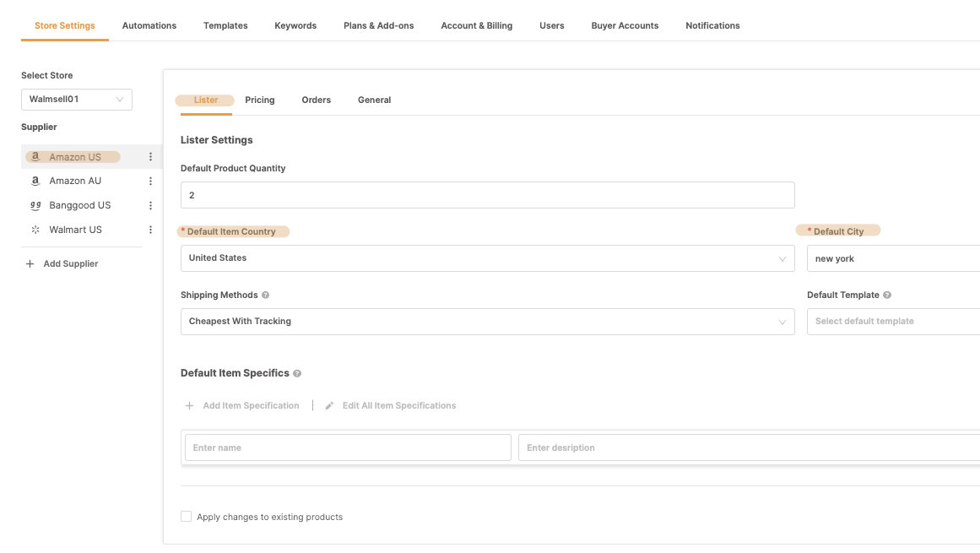This screenshot has height=553, width=980.
Task: Select the Amazon AU supplier
Action: coord(75,182)
